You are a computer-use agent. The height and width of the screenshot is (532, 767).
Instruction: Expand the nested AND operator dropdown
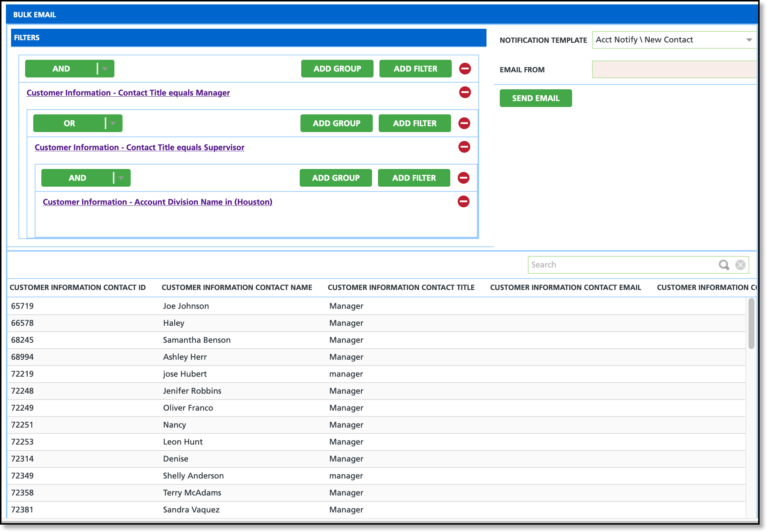tap(121, 178)
